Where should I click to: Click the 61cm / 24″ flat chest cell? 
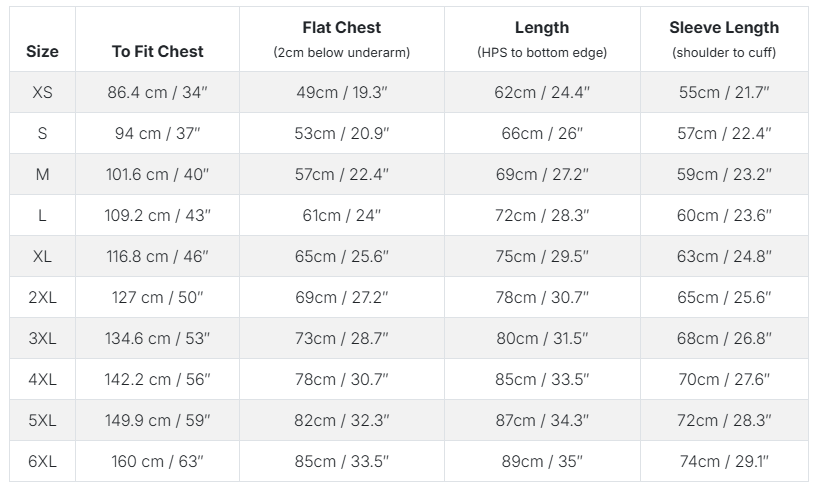341,215
